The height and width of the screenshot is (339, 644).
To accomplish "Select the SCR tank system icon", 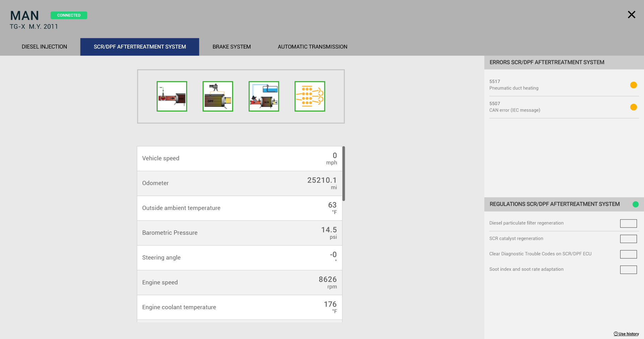I will pyautogui.click(x=264, y=96).
